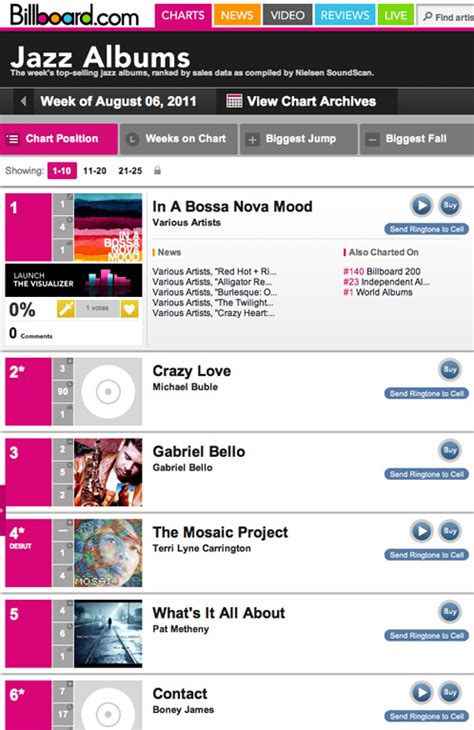Sort by Weeks on Chart

[x=179, y=139]
